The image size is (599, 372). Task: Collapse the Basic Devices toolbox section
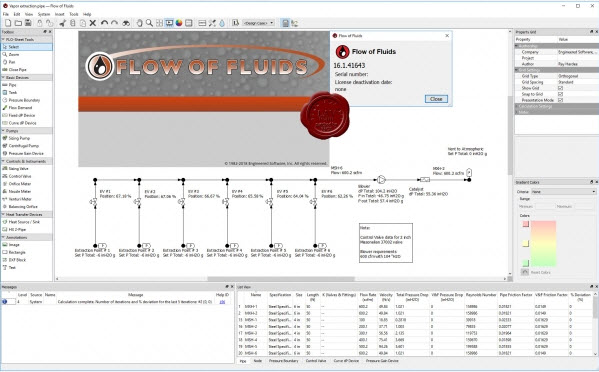click(x=26, y=78)
